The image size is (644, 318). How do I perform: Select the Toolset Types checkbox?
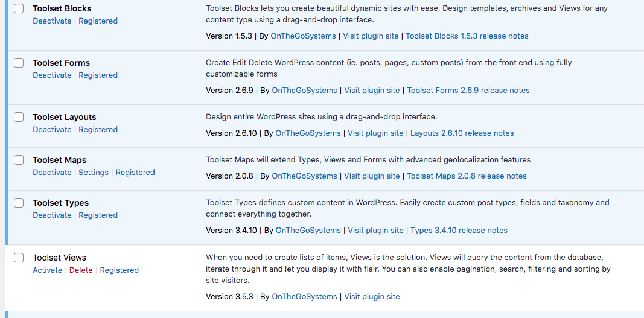coord(19,203)
